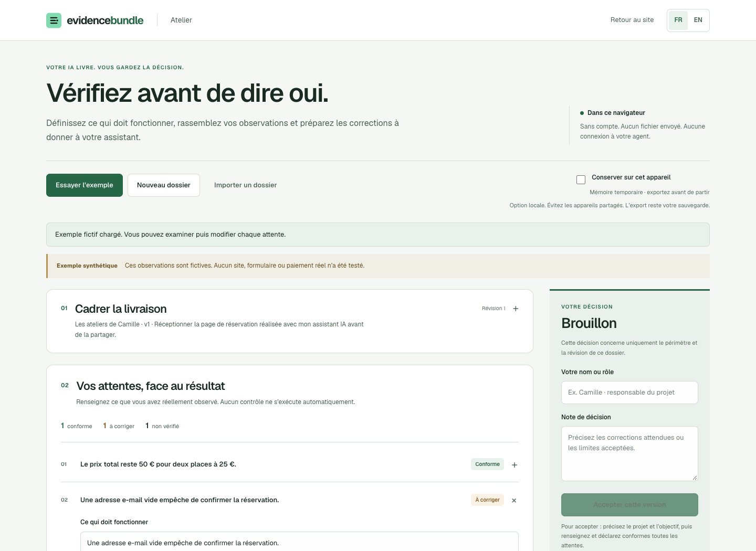Click the Révision 1 label

(493, 309)
